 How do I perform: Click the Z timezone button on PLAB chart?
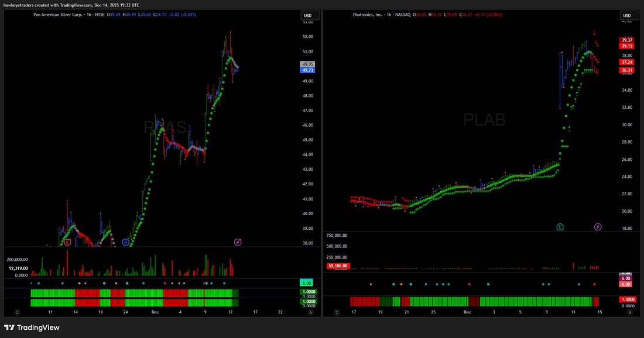tap(337, 312)
